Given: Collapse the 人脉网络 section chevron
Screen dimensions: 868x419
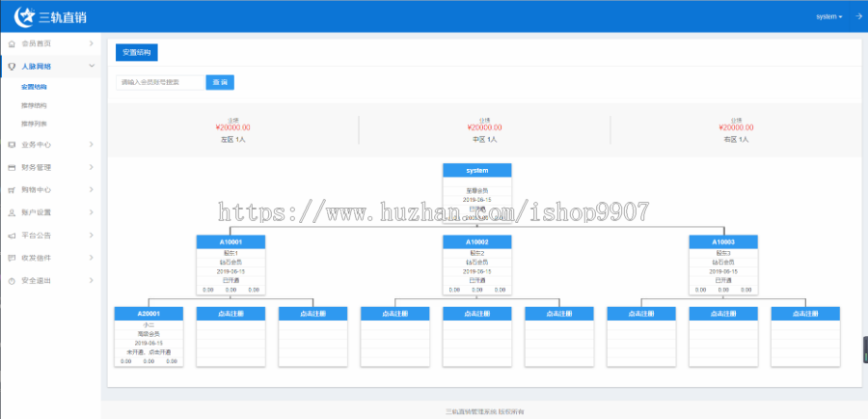Looking at the screenshot, I should [x=92, y=66].
